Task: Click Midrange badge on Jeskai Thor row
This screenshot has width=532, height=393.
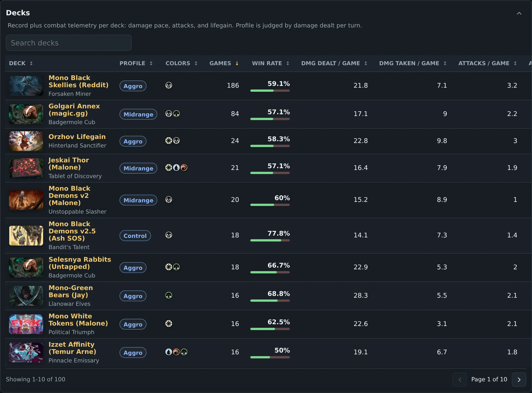Action: point(138,168)
